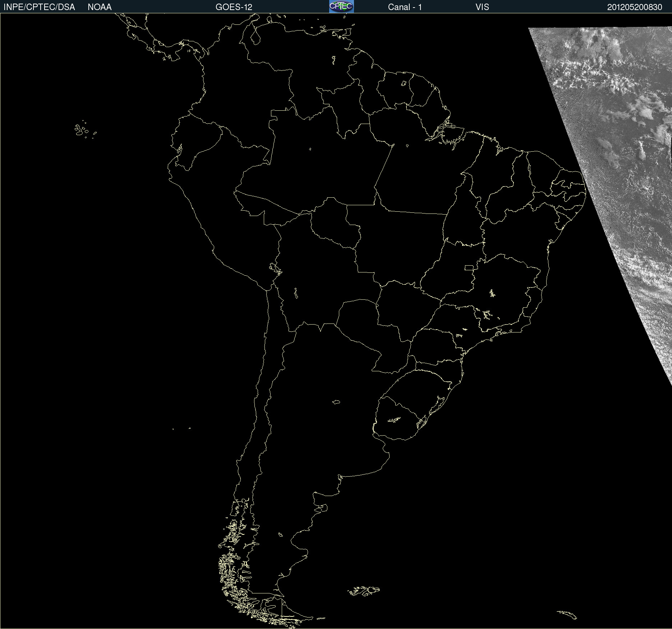Click the NOAA label in header
The image size is (672, 629).
tap(100, 7)
